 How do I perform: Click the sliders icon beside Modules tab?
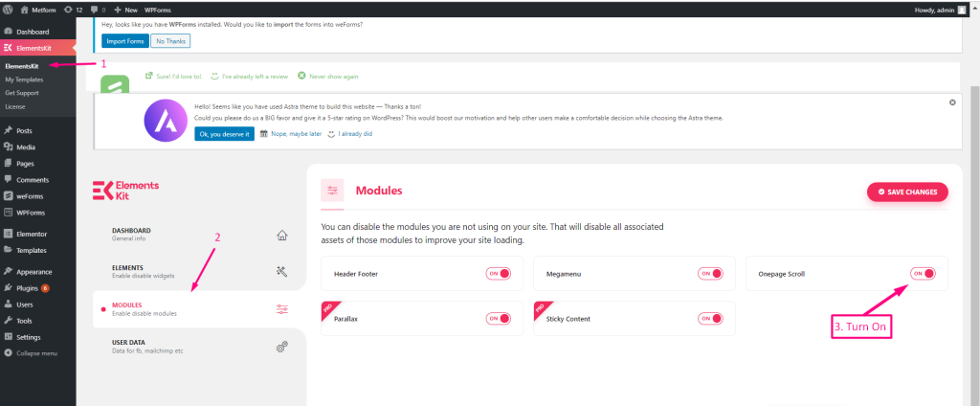pos(282,309)
